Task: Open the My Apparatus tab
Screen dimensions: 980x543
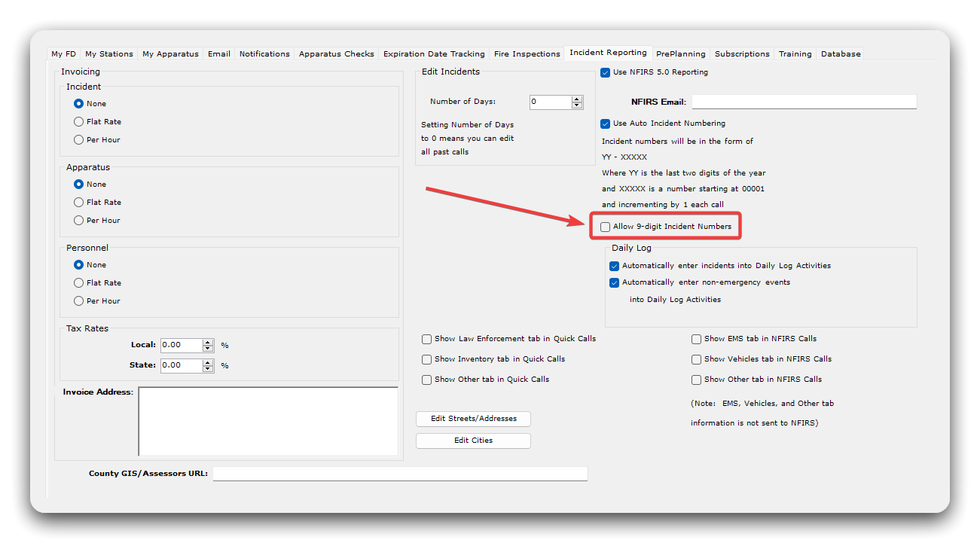Action: (170, 54)
